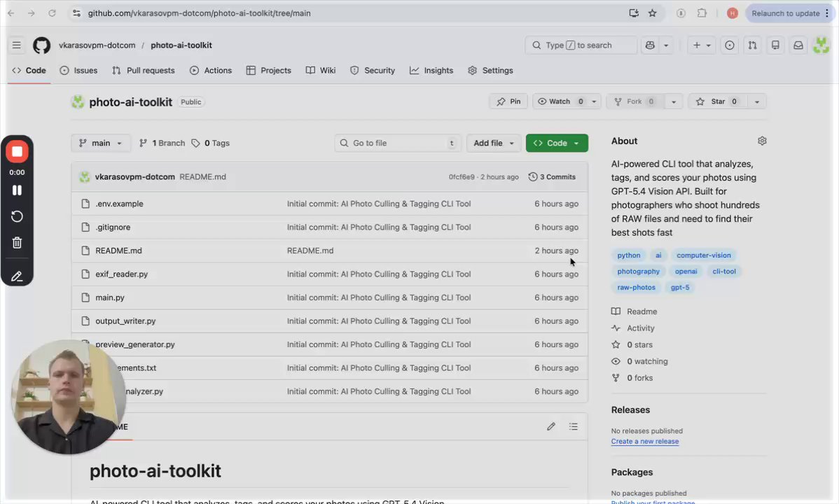This screenshot has width=839, height=504.
Task: Delete the recording with trash icon
Action: tap(17, 243)
